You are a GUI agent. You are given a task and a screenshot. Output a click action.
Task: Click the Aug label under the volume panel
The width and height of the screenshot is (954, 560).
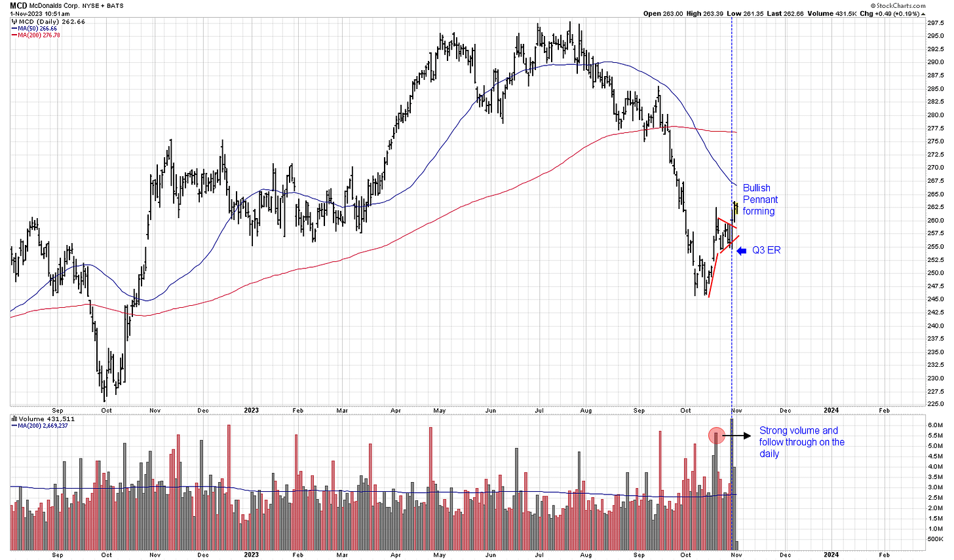(x=586, y=555)
